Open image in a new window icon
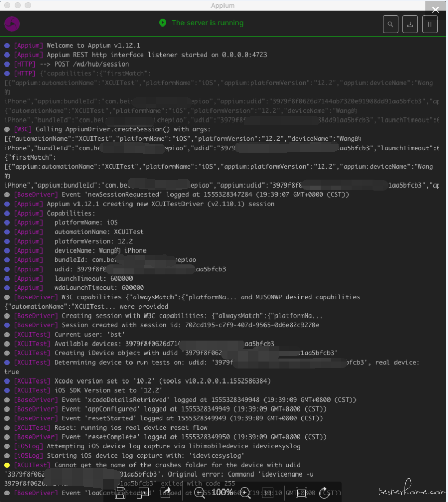448x502 pixels. [143, 493]
